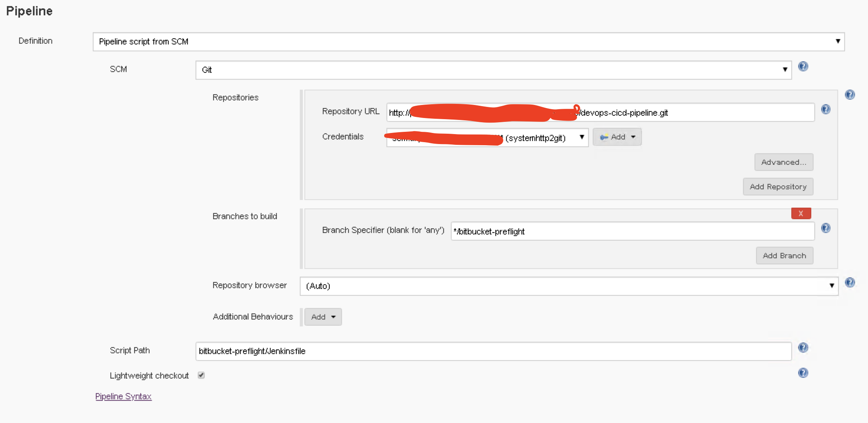Click the Advanced... button

point(784,162)
